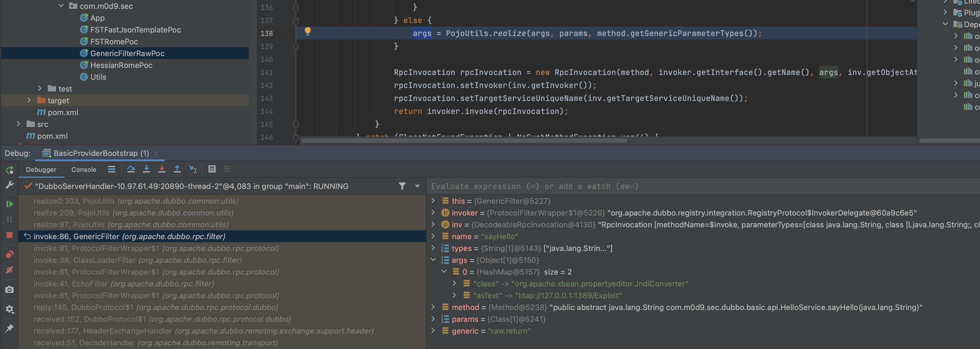Viewport: 980px width, 349px height.
Task: Click the Rerun debug session icon
Action: (x=9, y=169)
